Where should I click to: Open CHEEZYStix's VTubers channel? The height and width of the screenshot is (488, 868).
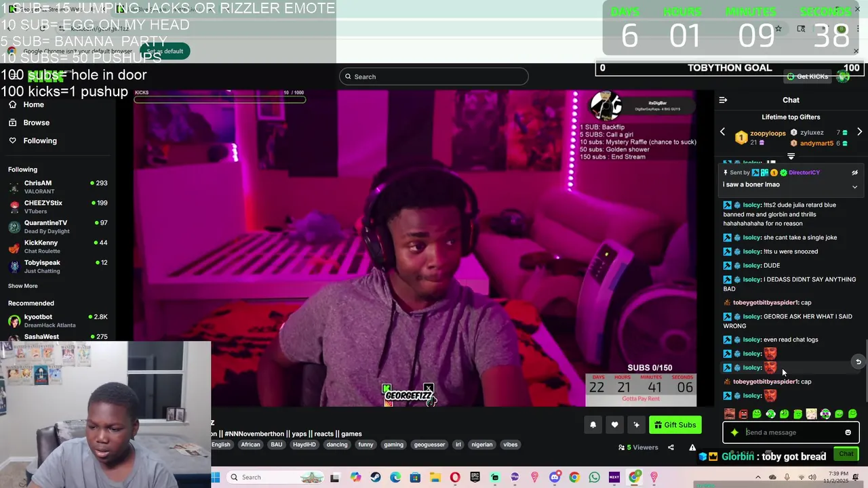point(58,207)
